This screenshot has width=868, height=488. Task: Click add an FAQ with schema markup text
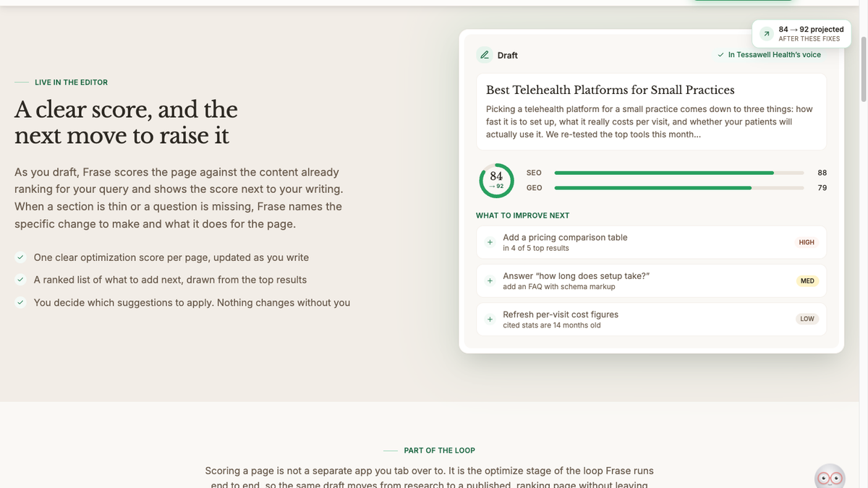click(x=559, y=287)
